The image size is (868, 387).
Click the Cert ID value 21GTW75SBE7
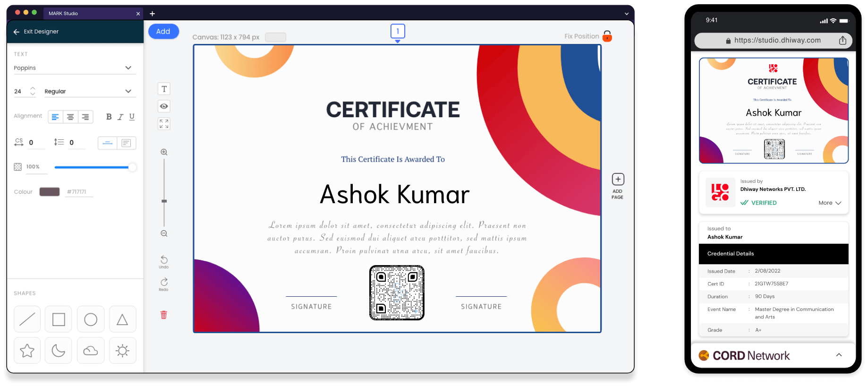click(771, 284)
